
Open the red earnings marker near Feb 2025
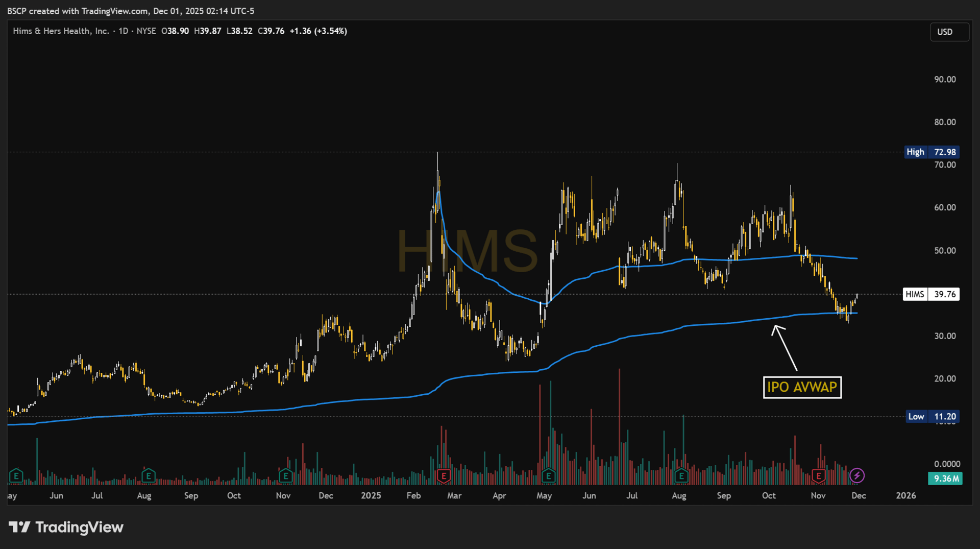pos(444,476)
